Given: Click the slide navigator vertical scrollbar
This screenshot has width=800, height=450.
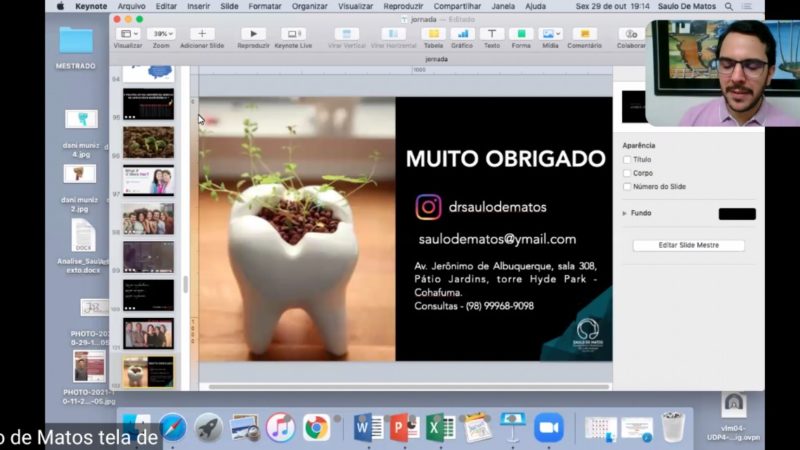Looking at the screenshot, I should click(x=185, y=284).
